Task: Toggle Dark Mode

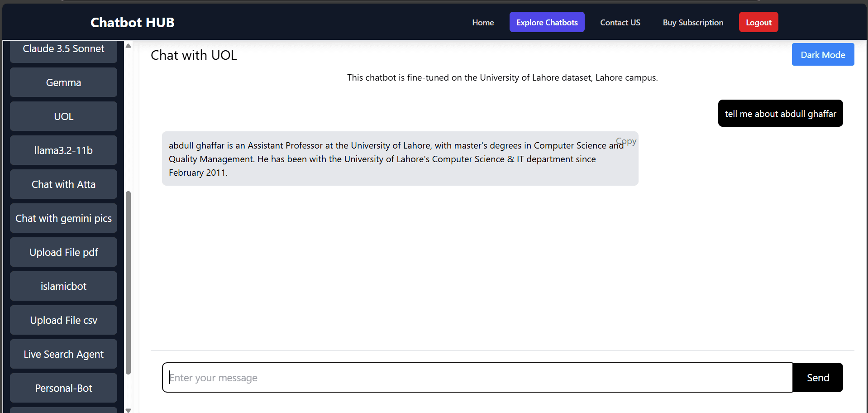Action: 823,54
